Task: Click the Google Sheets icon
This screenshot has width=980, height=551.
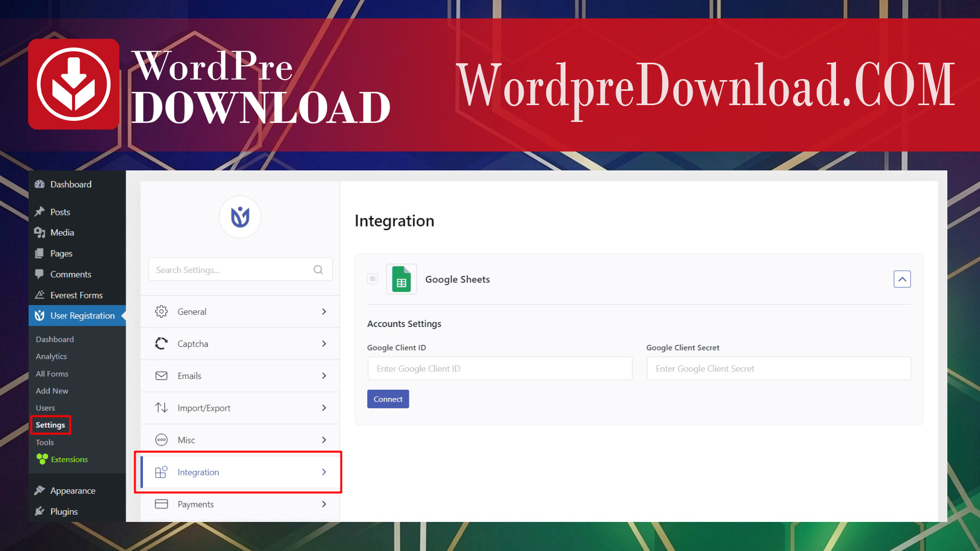Action: 402,279
